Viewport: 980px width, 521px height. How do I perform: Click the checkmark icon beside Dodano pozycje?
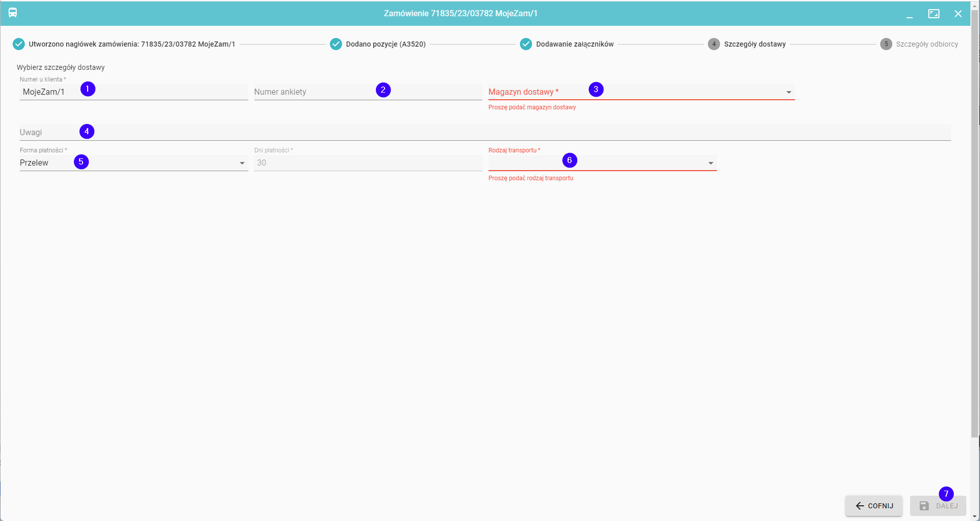[335, 44]
